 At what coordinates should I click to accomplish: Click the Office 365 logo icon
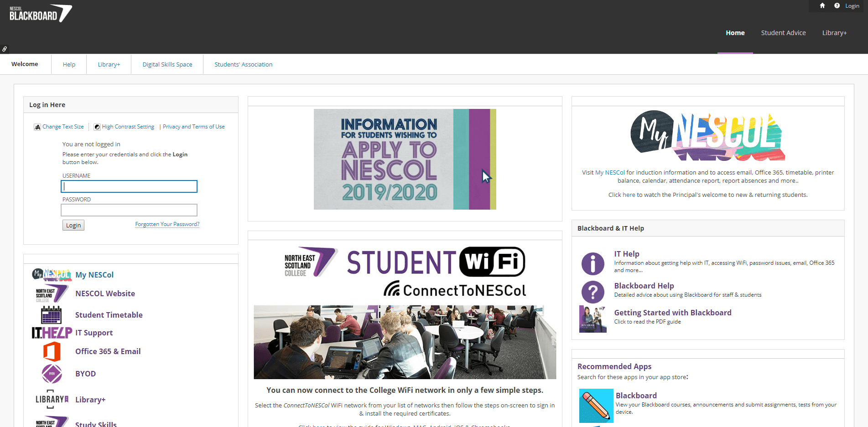(x=52, y=352)
